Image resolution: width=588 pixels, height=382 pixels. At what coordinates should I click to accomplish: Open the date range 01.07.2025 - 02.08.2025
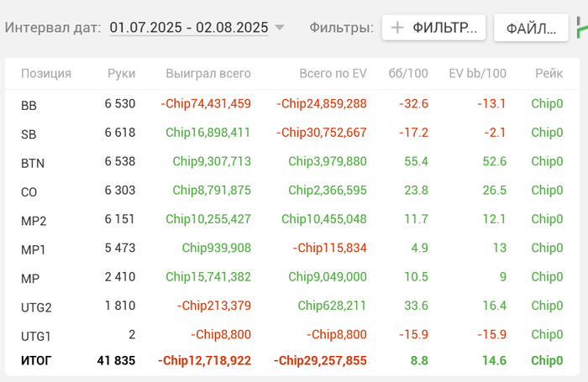[189, 28]
